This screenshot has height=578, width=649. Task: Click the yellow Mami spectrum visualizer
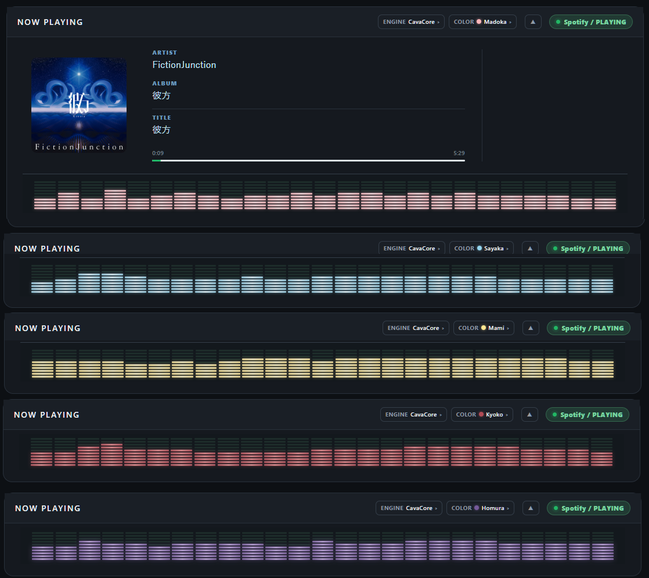pos(323,364)
